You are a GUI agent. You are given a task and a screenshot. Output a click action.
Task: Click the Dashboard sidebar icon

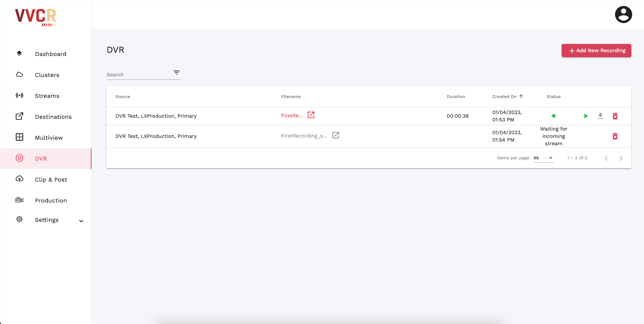coord(19,53)
